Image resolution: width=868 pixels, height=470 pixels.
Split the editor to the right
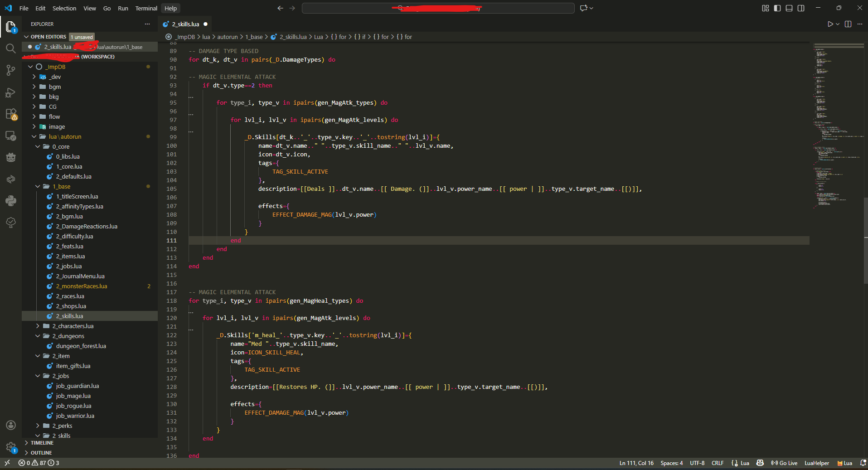tap(848, 24)
